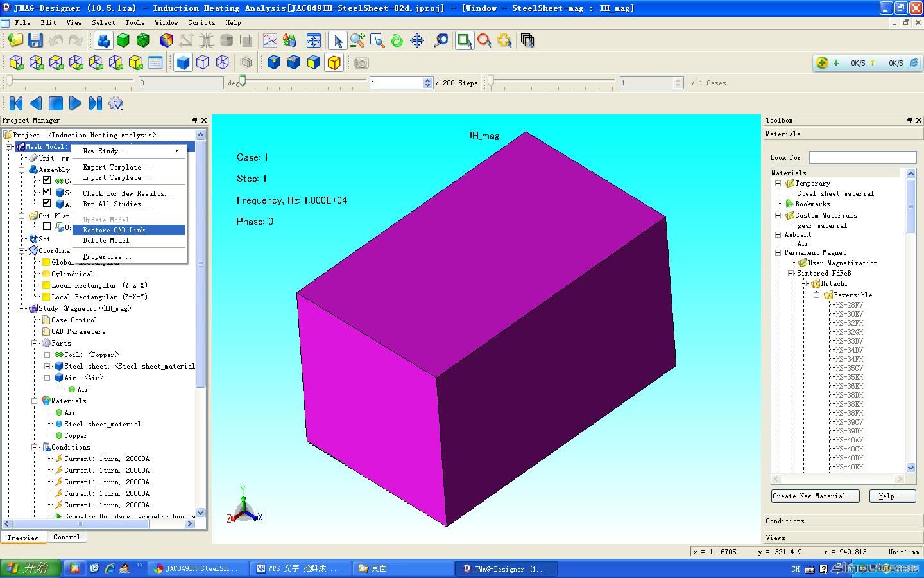Image resolution: width=924 pixels, height=578 pixels.
Task: Stop the animation playback
Action: pos(56,103)
